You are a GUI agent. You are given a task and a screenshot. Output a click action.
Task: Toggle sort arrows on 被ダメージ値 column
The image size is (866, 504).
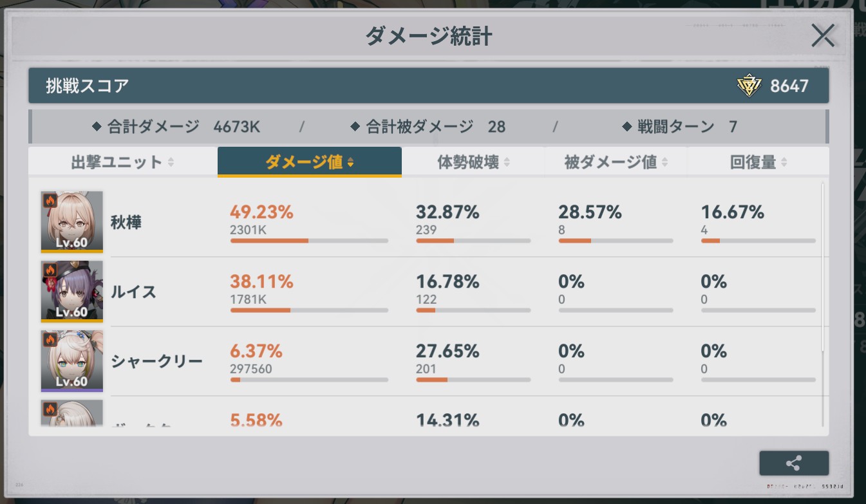[664, 162]
